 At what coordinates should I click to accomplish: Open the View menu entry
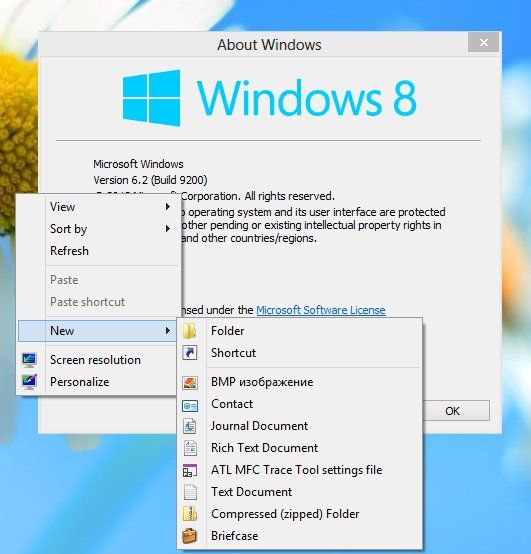tap(99, 207)
